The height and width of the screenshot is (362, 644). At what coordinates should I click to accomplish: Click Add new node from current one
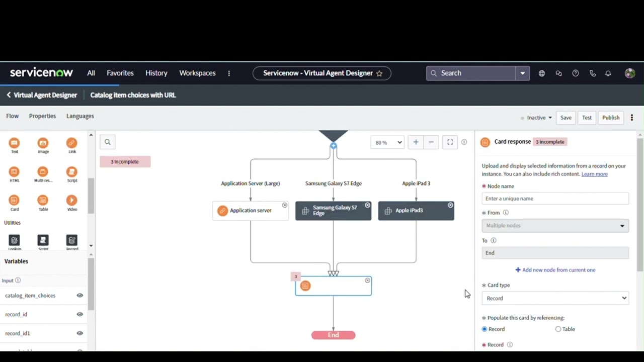tap(555, 270)
